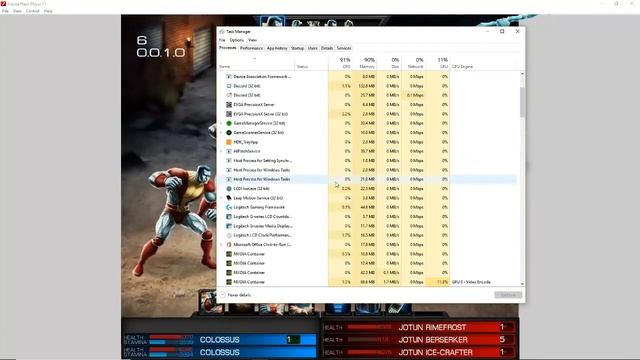Screen dimensions: 640x360
Task: Click the Host Process for Windows Tasks 21.2 MB icon
Action: pyautogui.click(x=229, y=179)
